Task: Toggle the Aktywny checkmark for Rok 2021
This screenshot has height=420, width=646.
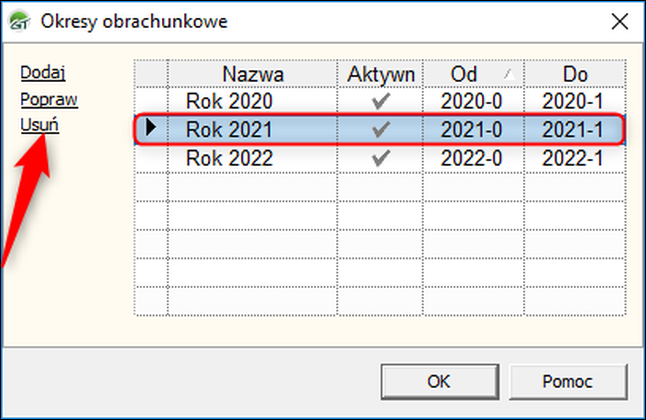Action: (381, 129)
